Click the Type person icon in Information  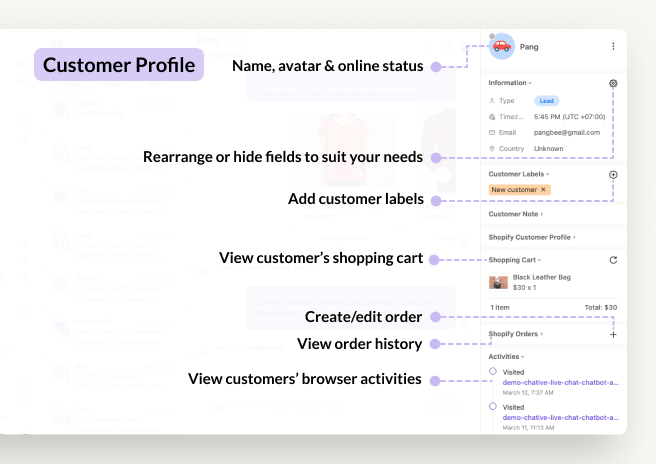pyautogui.click(x=492, y=101)
